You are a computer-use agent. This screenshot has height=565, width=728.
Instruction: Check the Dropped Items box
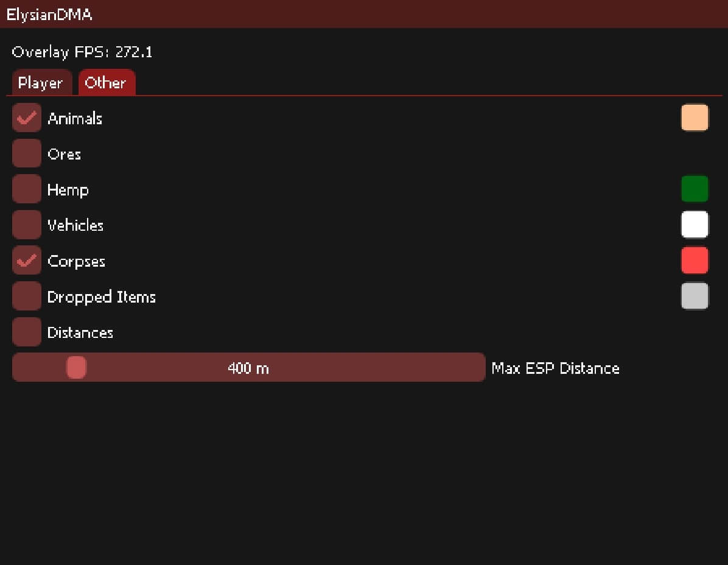coord(26,297)
